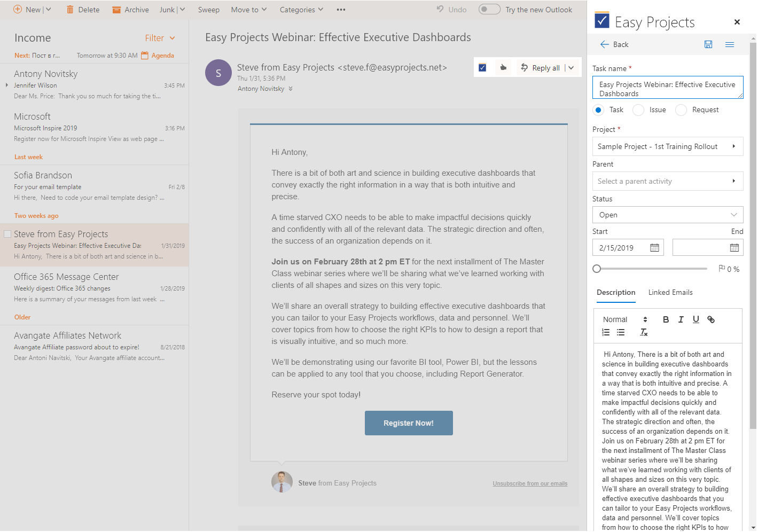Screen dimensions: 758x532
Task: Insert numbered list in description editor
Action: pos(606,332)
